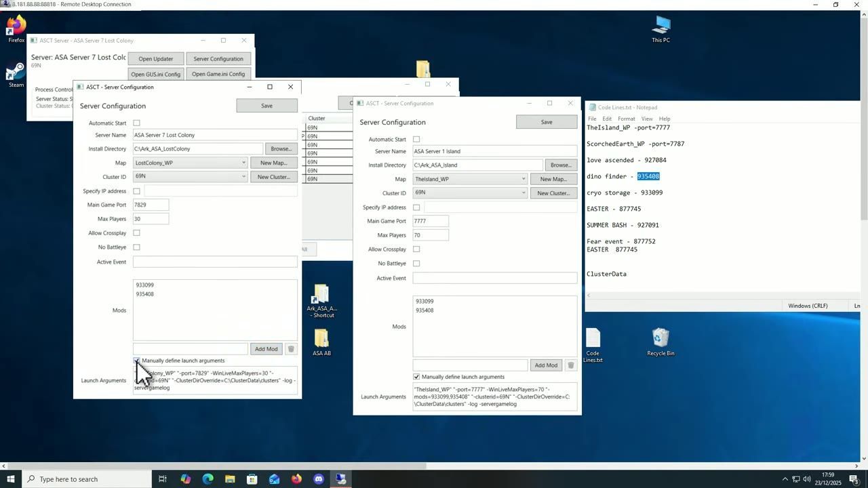This screenshot has height=488, width=868.
Task: Click Add Mod in Server 1 Island window
Action: click(546, 365)
